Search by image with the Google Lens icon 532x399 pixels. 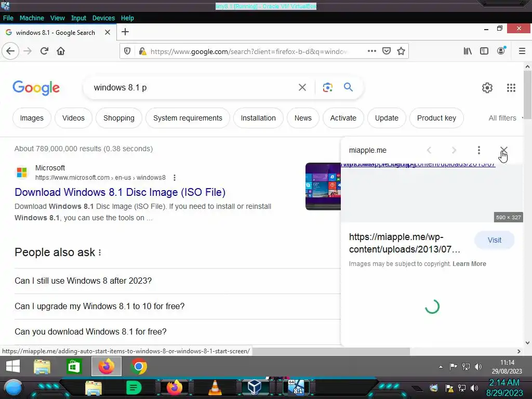(327, 87)
